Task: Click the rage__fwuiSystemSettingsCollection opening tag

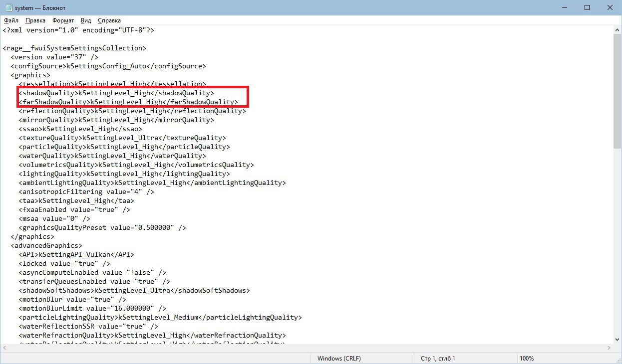Action: point(74,48)
